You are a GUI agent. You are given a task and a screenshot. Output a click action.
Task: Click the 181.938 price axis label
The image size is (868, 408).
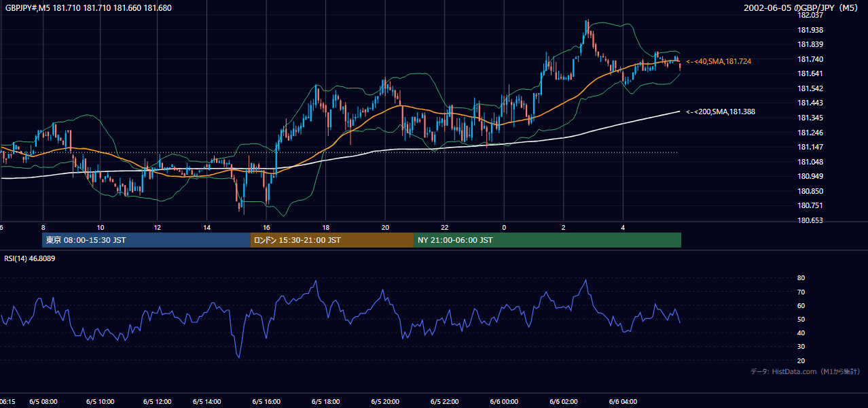click(810, 30)
